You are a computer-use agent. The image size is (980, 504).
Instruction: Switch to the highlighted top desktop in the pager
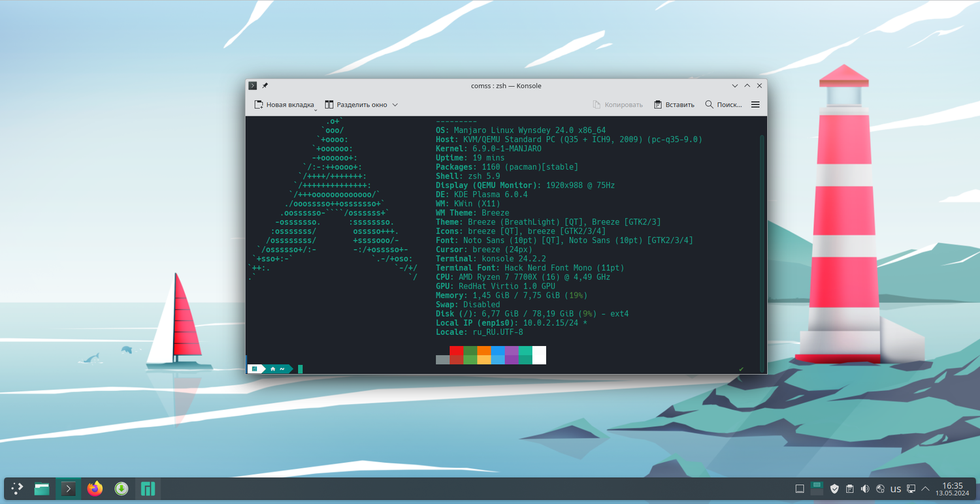pyautogui.click(x=817, y=485)
